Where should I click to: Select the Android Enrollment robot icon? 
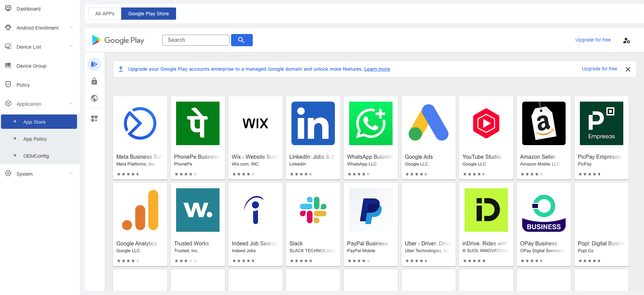[8, 27]
